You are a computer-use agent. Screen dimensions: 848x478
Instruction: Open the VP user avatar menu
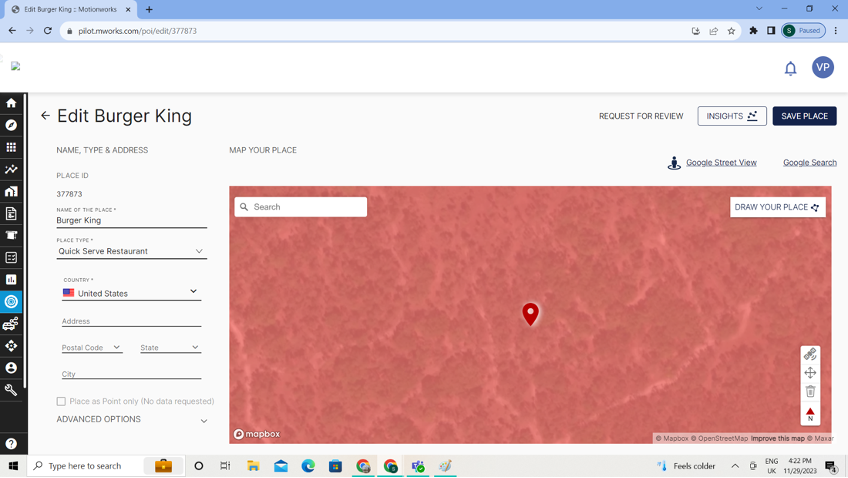(823, 67)
